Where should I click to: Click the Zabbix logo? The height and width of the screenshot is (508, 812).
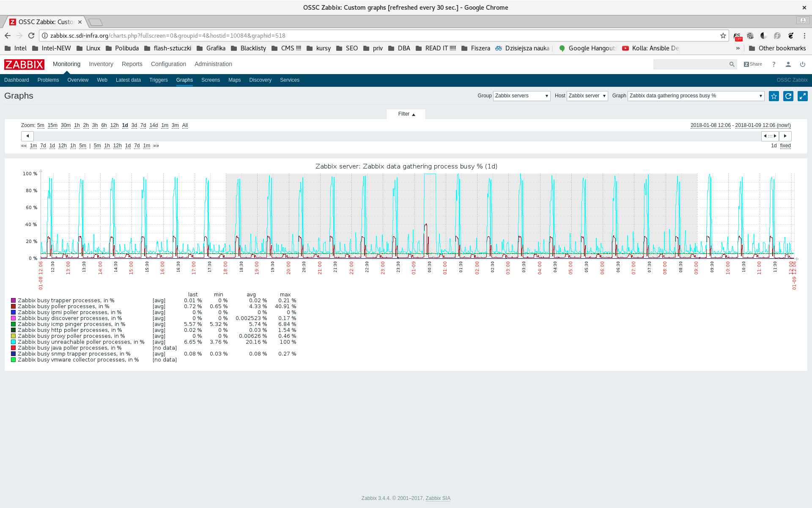[x=24, y=64]
